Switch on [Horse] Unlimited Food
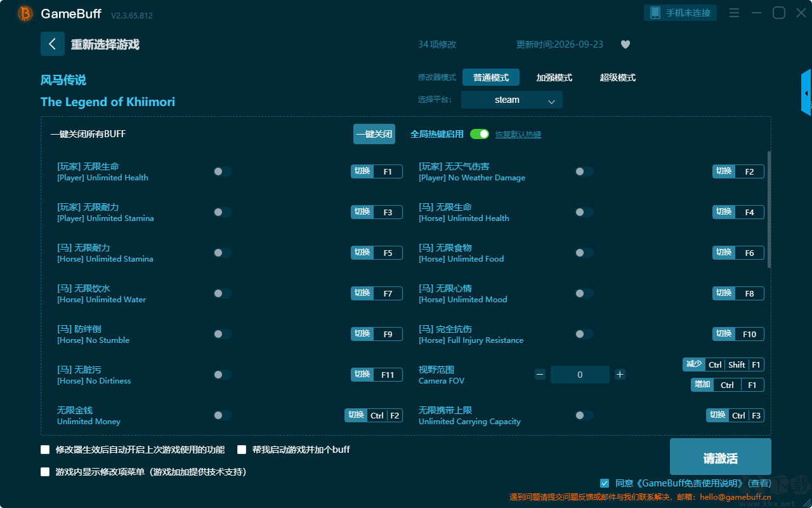The width and height of the screenshot is (812, 508). pos(584,253)
